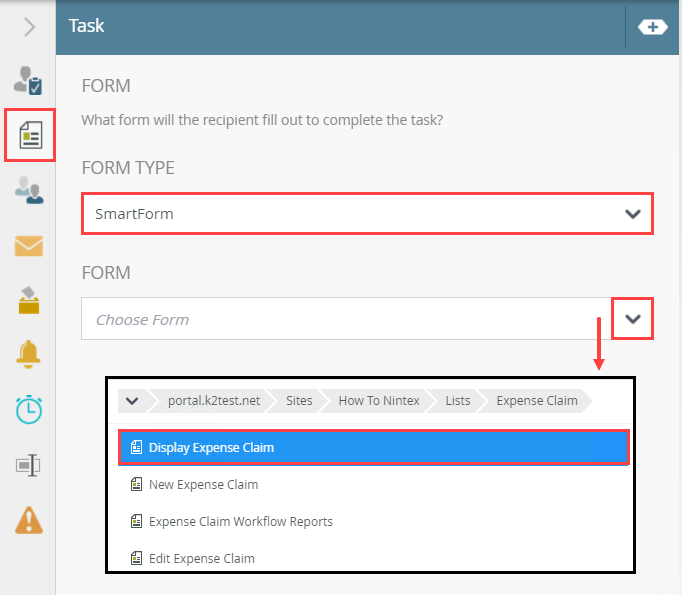Open the Properties text-field icon

pyautogui.click(x=28, y=464)
